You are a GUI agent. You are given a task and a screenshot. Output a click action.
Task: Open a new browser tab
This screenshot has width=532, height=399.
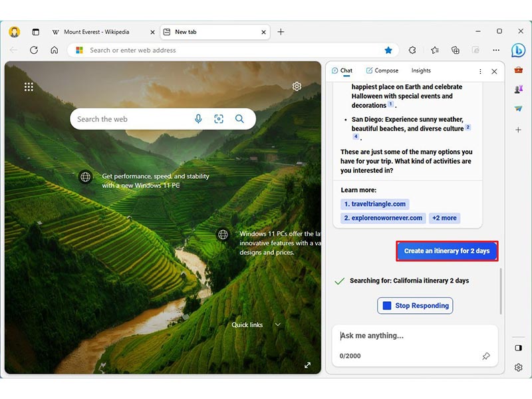tap(281, 32)
